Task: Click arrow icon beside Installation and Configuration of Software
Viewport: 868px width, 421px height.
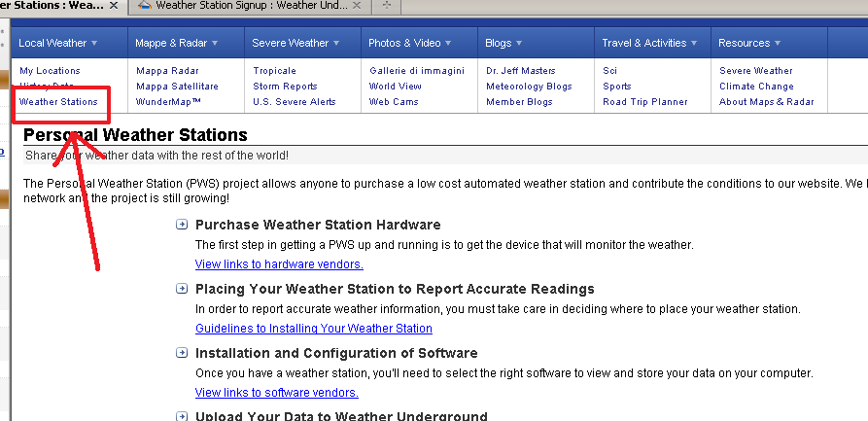Action: pos(181,353)
